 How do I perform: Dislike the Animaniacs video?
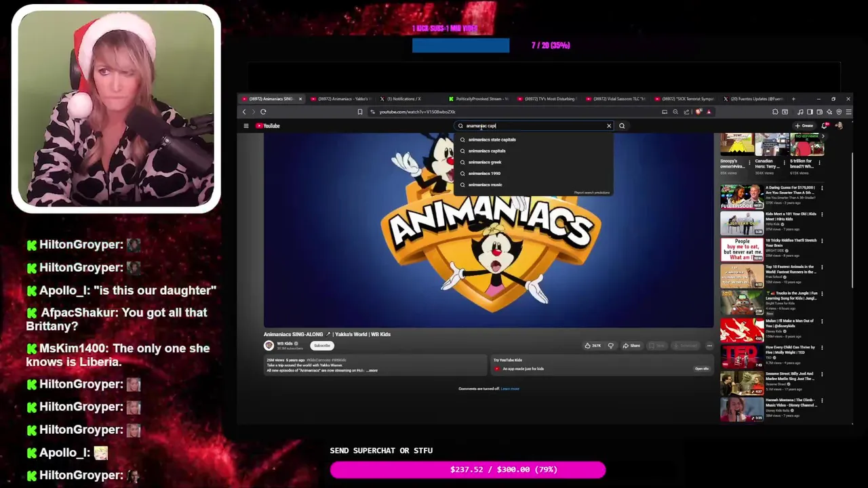tap(610, 346)
